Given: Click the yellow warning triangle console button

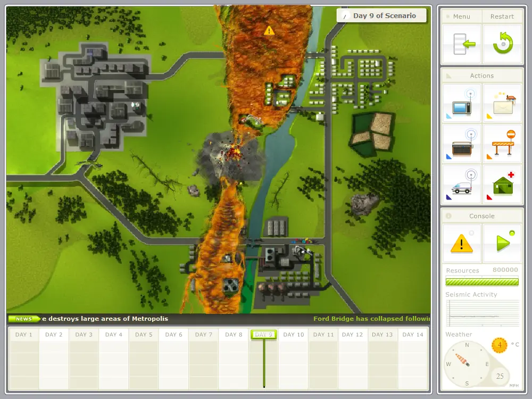Looking at the screenshot, I should pyautogui.click(x=462, y=243).
